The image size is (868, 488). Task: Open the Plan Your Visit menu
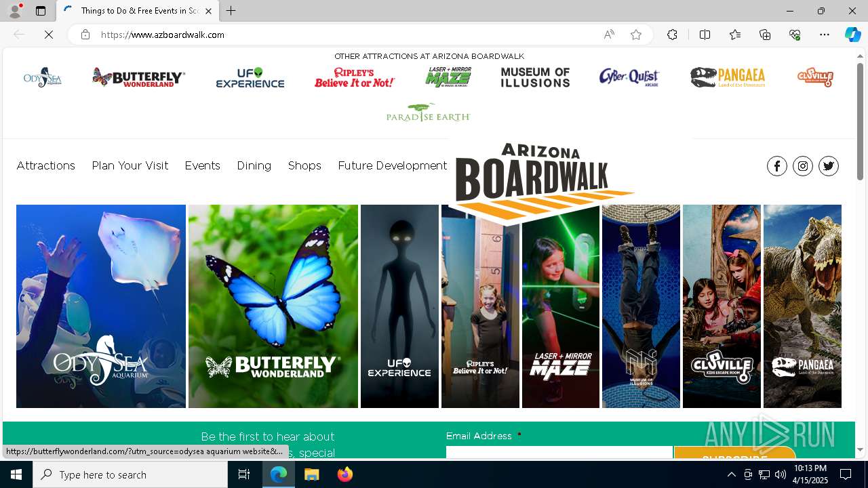pyautogui.click(x=130, y=165)
